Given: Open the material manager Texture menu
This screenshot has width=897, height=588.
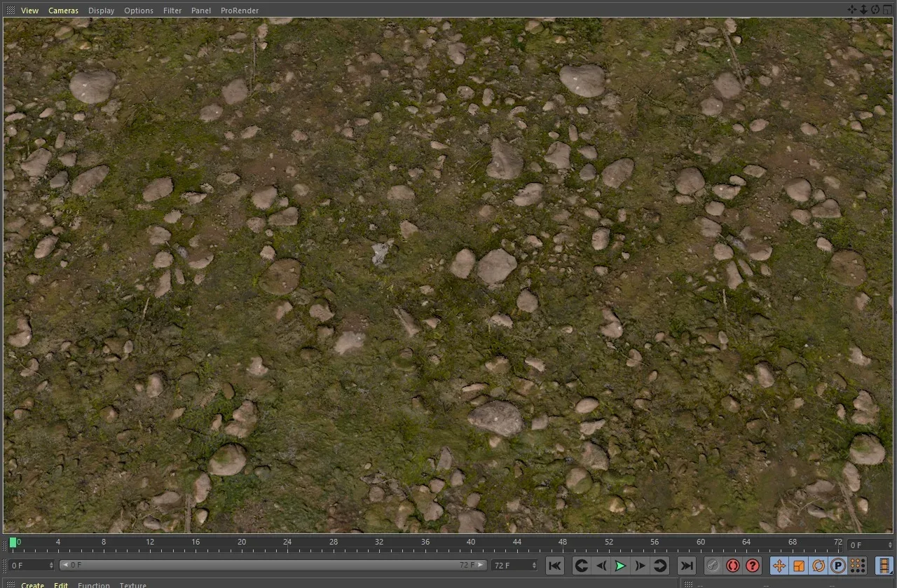Looking at the screenshot, I should [x=133, y=584].
